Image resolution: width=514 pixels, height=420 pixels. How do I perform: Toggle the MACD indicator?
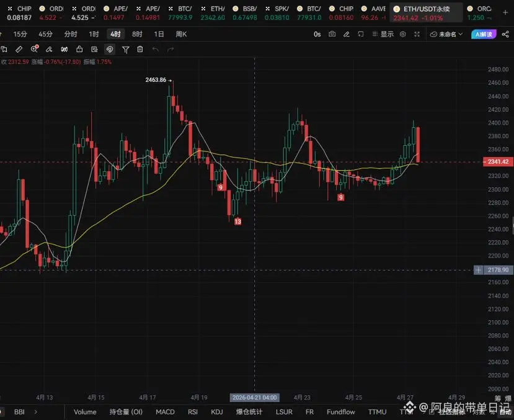tap(165, 412)
